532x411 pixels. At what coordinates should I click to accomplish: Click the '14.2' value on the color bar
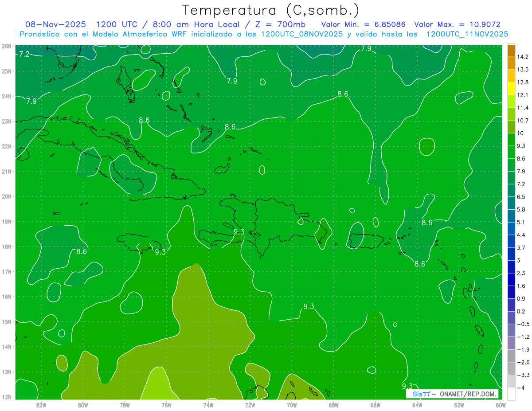pyautogui.click(x=522, y=57)
